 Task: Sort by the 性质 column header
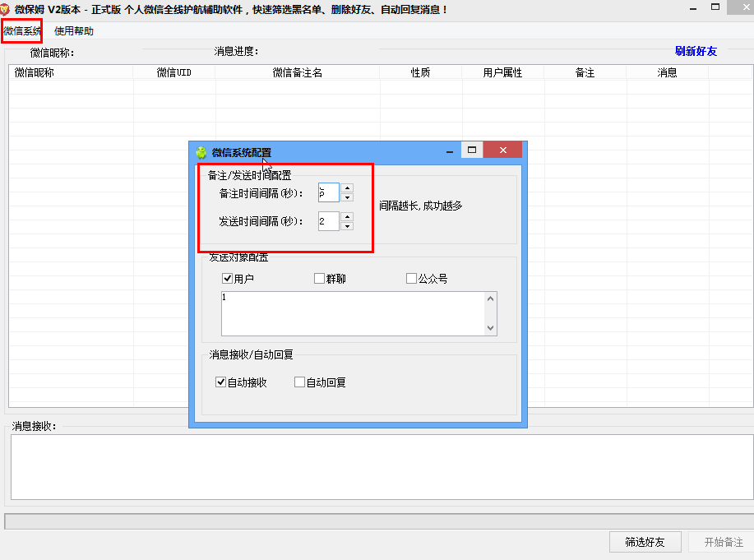tap(420, 72)
